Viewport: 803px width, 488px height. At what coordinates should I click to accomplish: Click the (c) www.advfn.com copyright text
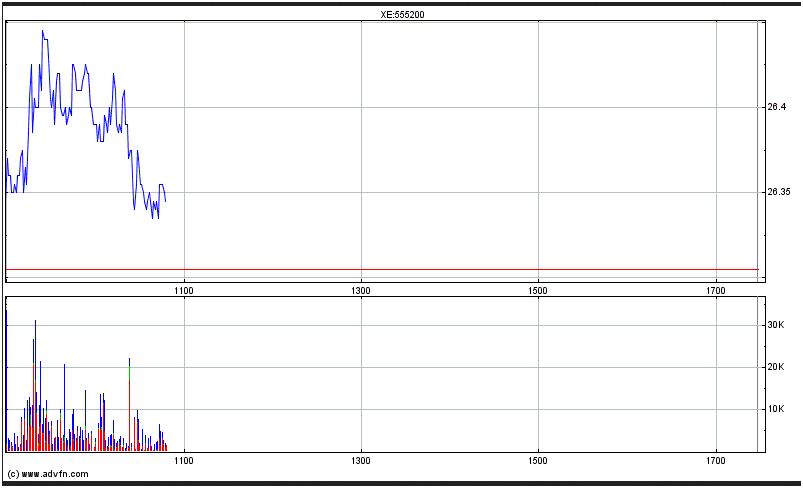pyautogui.click(x=48, y=474)
